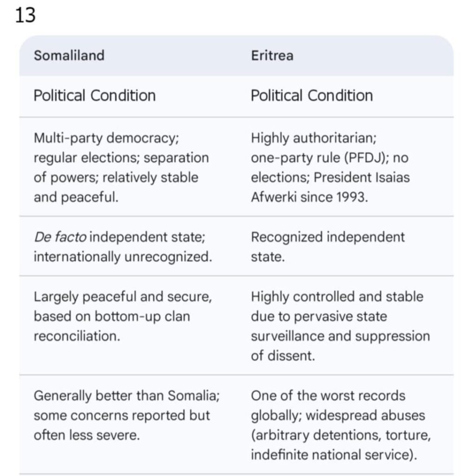Click the words internationally unrecognized
Viewport: 473px width, 476px height.
pyautogui.click(x=122, y=257)
